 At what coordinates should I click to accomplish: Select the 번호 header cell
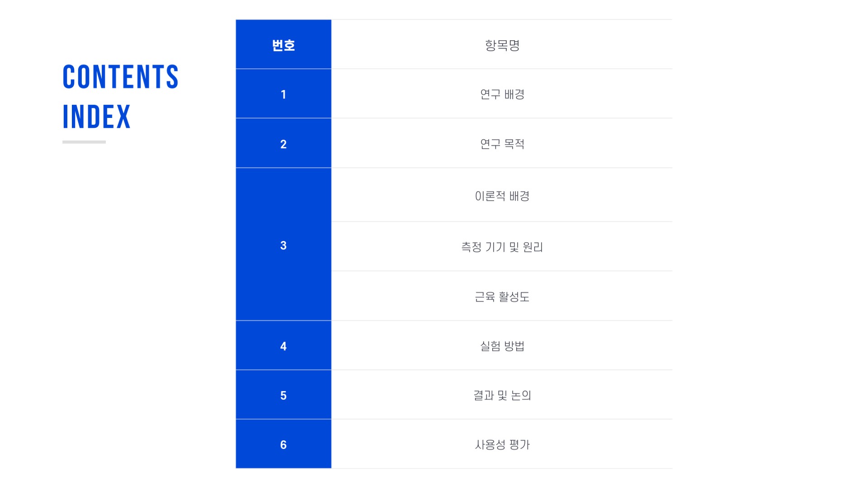click(x=283, y=45)
